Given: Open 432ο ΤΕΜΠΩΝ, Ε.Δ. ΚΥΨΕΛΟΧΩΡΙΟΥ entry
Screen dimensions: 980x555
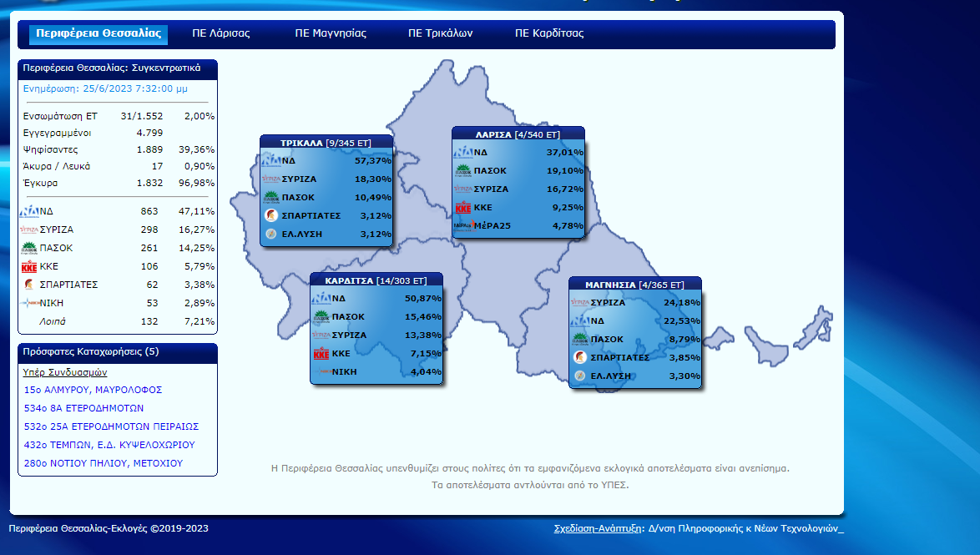Looking at the screenshot, I should pos(109,445).
